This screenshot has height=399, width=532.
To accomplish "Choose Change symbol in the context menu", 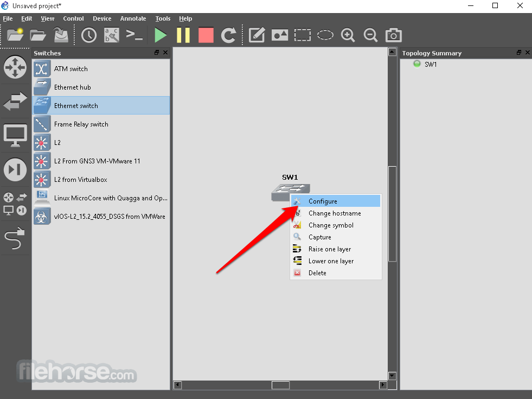I will click(x=336, y=225).
